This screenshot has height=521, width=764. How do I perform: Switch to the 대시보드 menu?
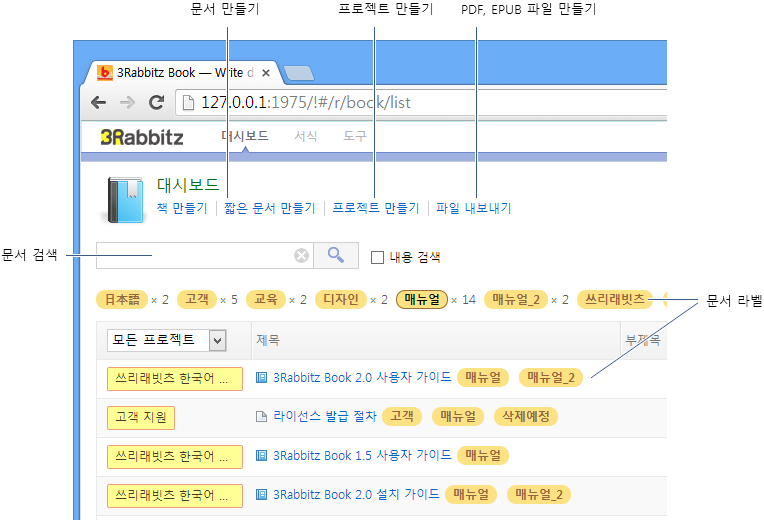point(245,136)
